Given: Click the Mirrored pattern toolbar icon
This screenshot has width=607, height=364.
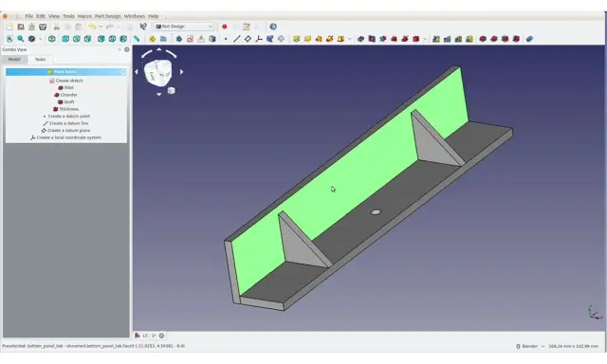Looking at the screenshot, I should tap(436, 39).
